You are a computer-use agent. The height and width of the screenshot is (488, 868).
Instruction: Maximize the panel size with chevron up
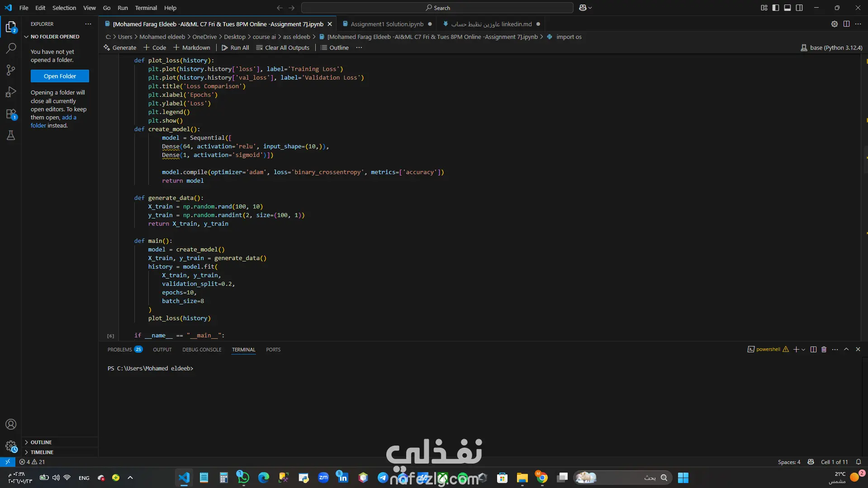[846, 349]
